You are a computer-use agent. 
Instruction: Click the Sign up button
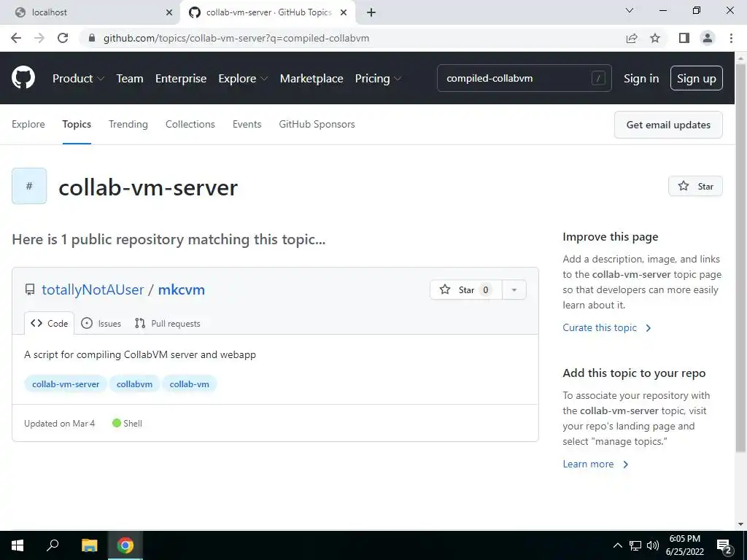pos(697,78)
